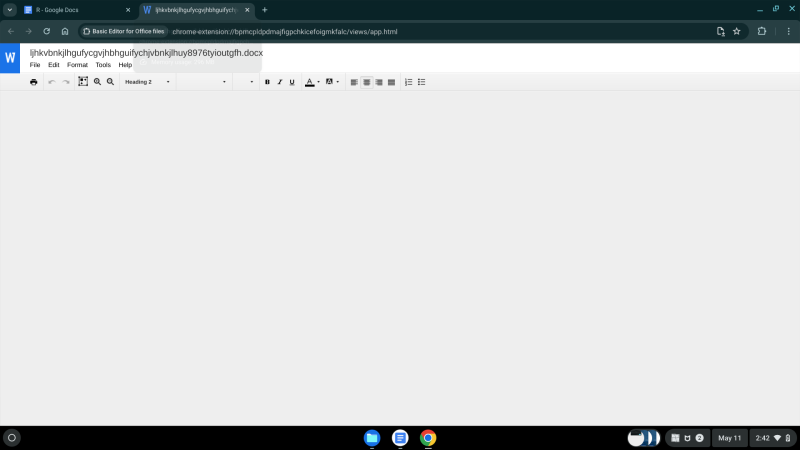Viewport: 800px width, 450px height.
Task: Open the File menu
Action: coord(35,65)
